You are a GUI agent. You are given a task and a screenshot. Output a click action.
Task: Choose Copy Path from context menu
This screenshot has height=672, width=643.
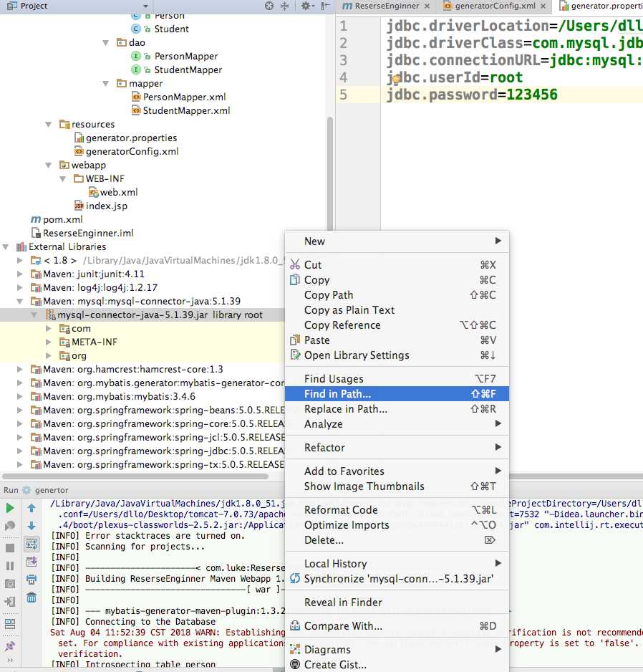(x=397, y=295)
